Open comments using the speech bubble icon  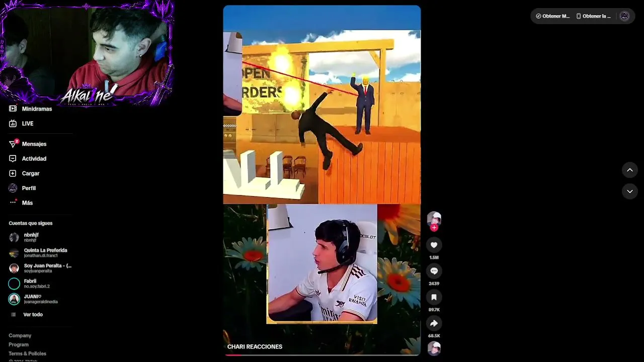[434, 271]
